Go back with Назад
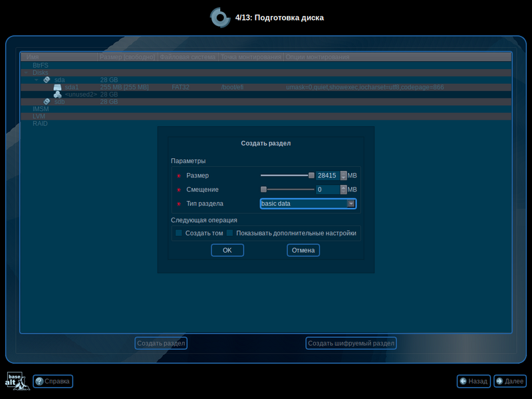The height and width of the screenshot is (399, 532). click(x=474, y=381)
